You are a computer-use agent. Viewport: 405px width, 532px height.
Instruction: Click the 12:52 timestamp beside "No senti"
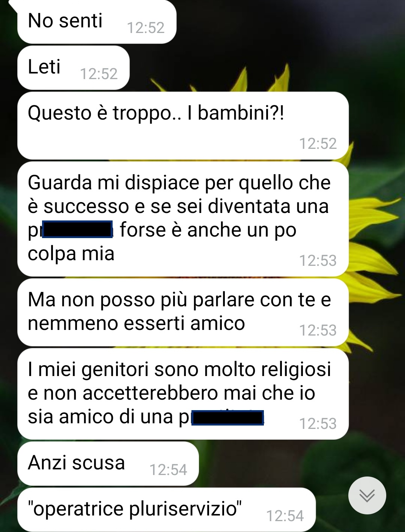[146, 28]
